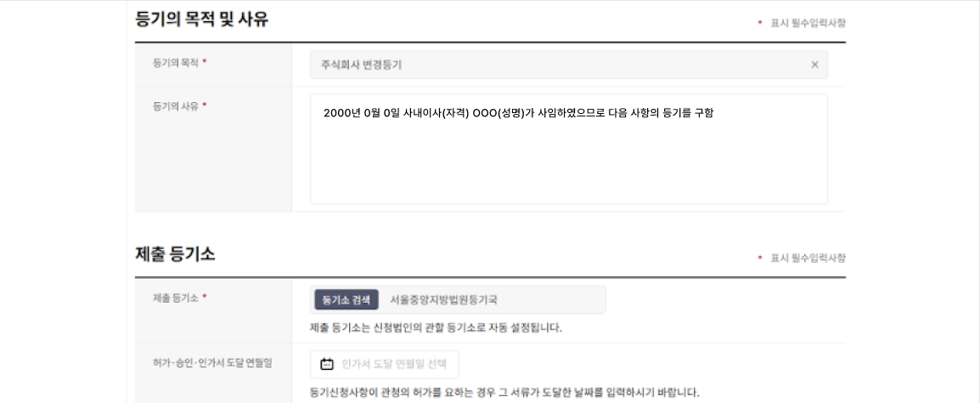Screen dimensions: 980x403
Task: Clear 주식회사 변경등기 with the X icon
Action: point(814,65)
